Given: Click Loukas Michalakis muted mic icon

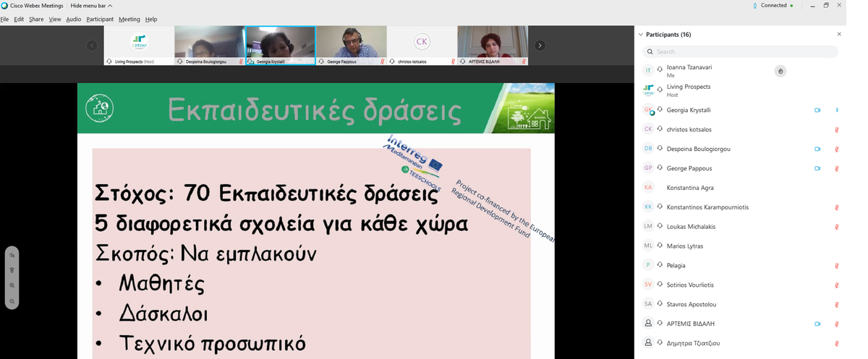Looking at the screenshot, I should point(837,227).
